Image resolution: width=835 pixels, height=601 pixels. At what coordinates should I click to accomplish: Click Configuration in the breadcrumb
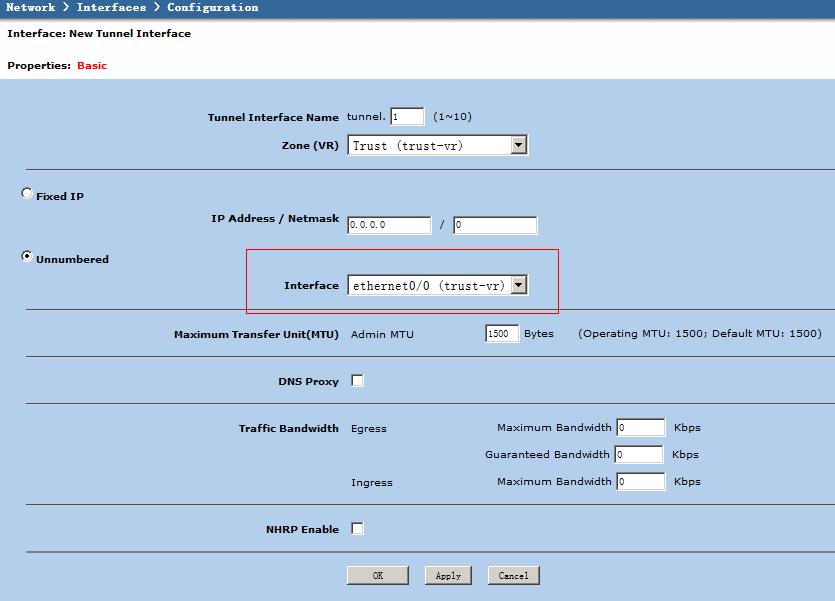pyautogui.click(x=212, y=8)
